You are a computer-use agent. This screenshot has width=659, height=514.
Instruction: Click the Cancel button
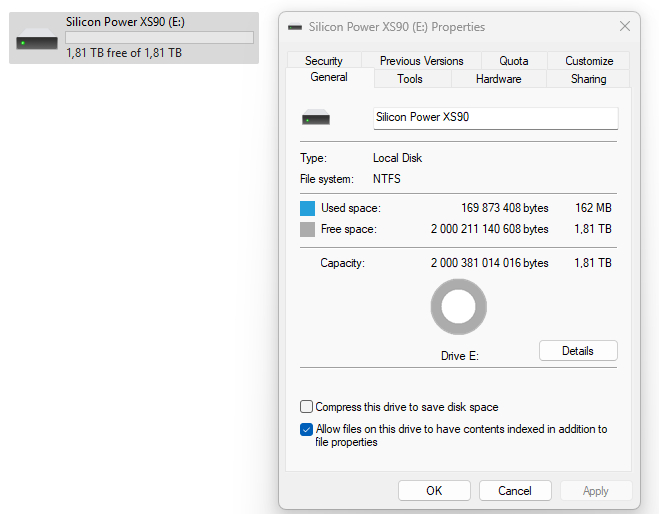point(515,491)
